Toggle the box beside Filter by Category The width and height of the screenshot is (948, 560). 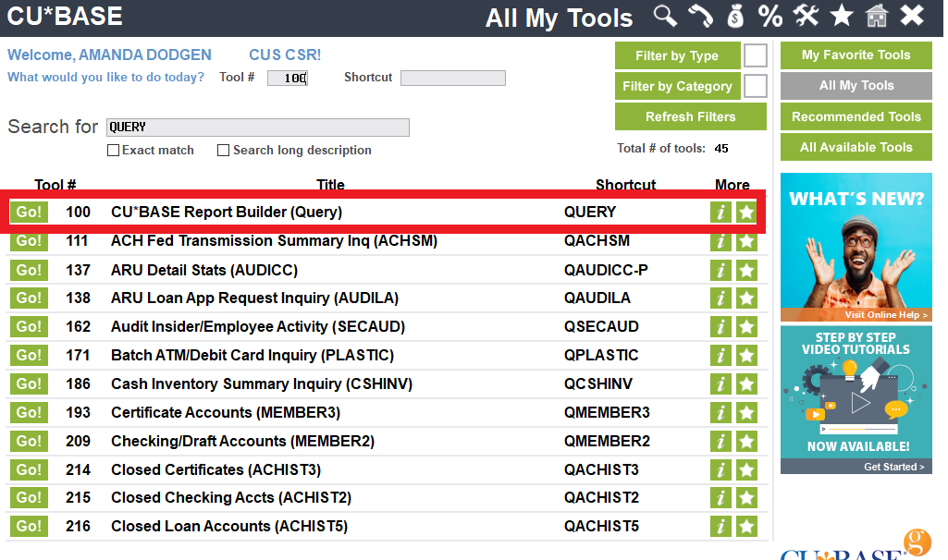[x=755, y=86]
